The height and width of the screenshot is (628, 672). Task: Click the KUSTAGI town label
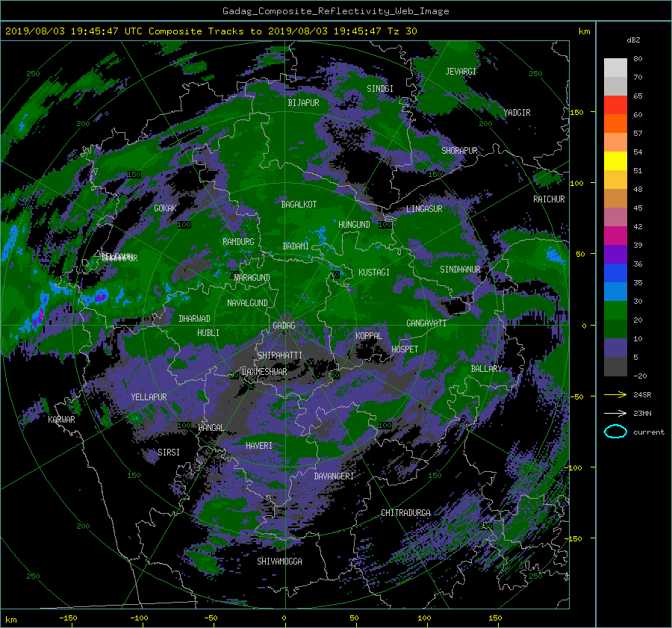point(374,273)
